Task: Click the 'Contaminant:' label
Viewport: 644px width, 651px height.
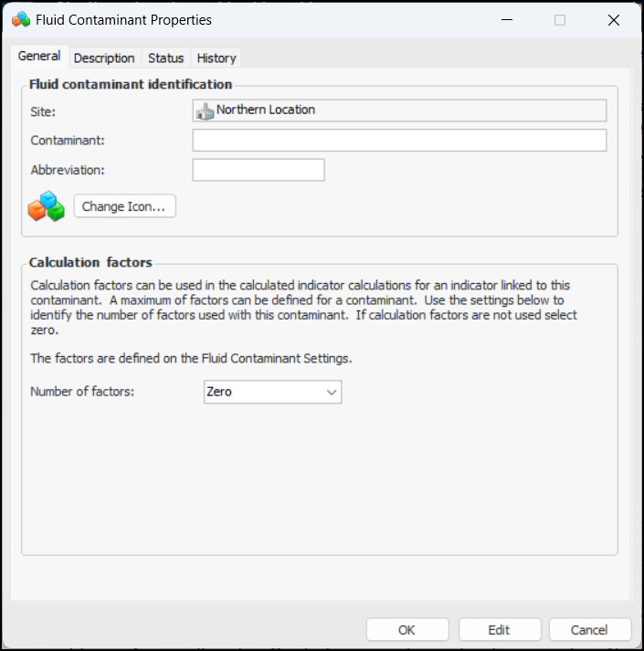Action: 68,141
